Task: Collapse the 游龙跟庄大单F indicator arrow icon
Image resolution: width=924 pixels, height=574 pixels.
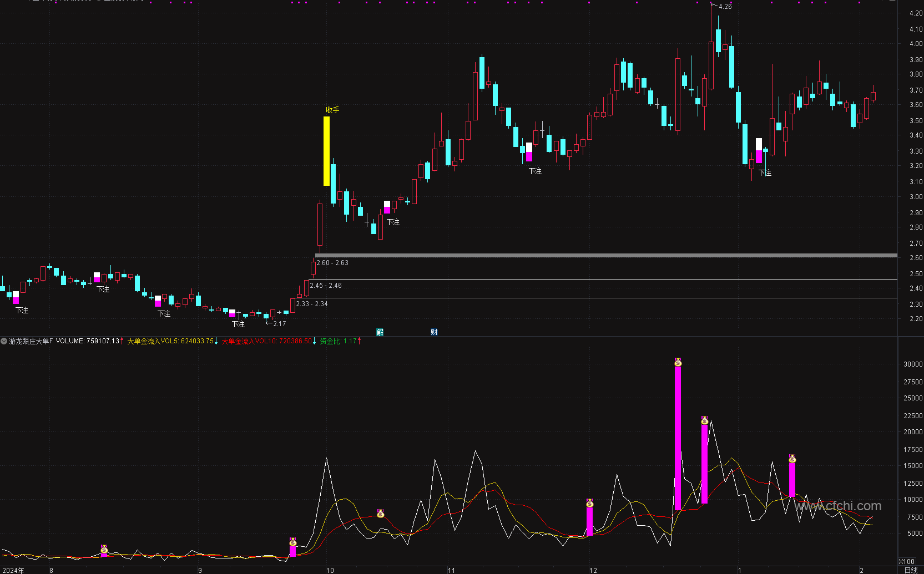Action: click(4, 341)
